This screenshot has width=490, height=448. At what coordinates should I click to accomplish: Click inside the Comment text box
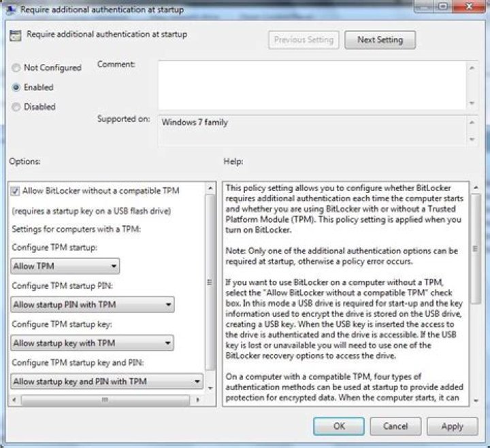click(x=312, y=85)
